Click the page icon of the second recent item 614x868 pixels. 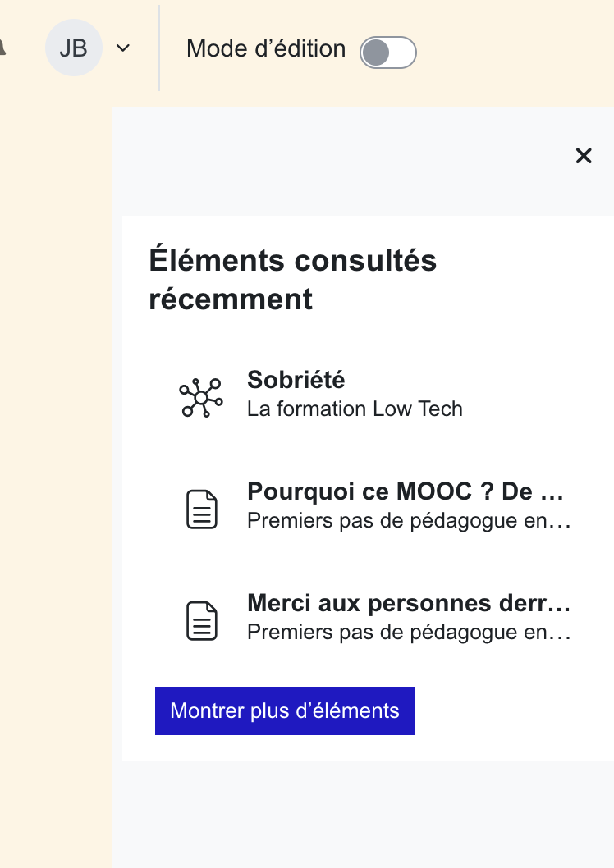201,509
